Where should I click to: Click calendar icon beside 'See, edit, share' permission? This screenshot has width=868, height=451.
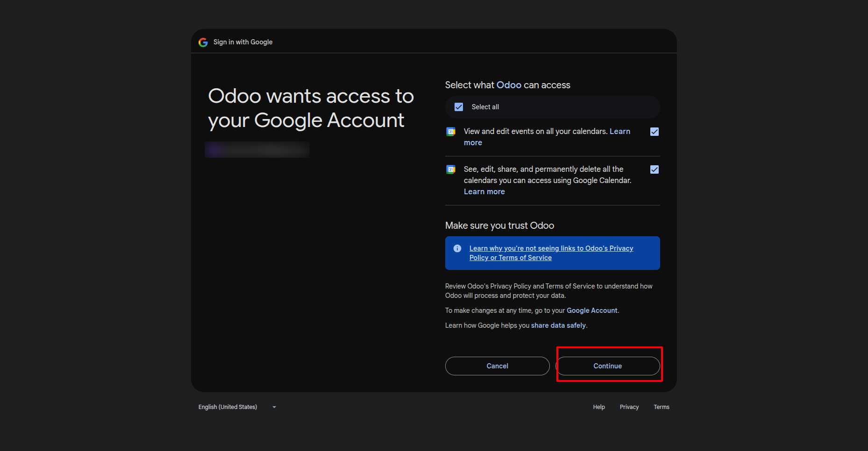point(451,169)
